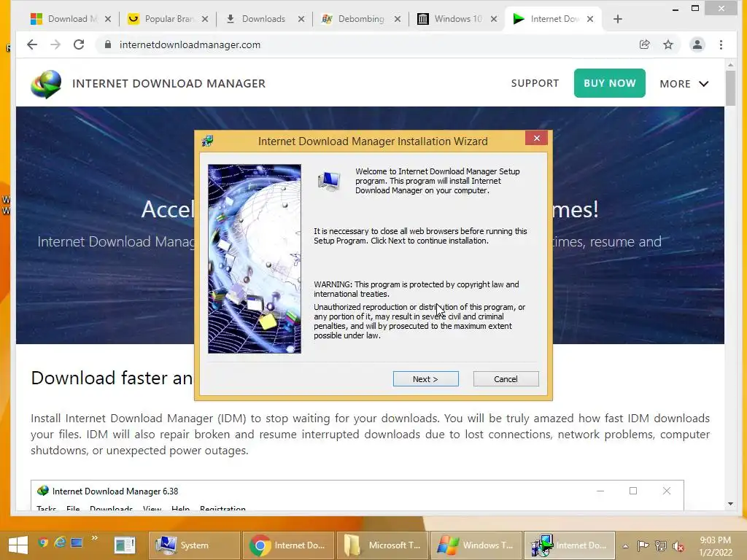Click the Show Desktop quick launch icon
The width and height of the screenshot is (747, 560).
click(x=77, y=542)
